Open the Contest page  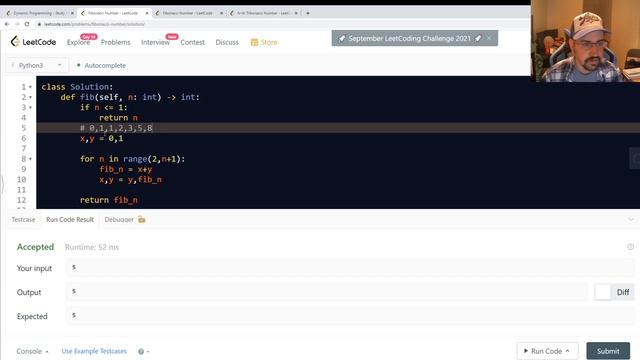point(192,42)
